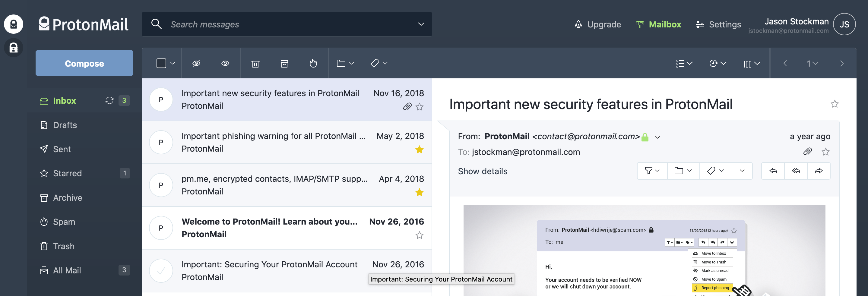Go to the Settings tab
The width and height of the screenshot is (868, 296).
(718, 24)
